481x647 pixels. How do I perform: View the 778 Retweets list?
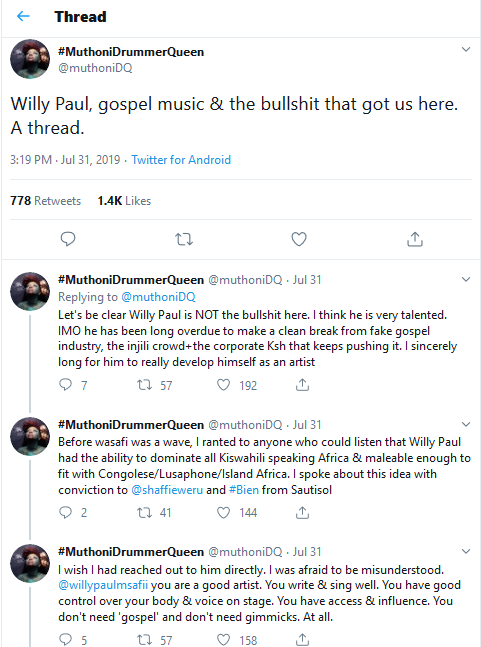pos(45,201)
